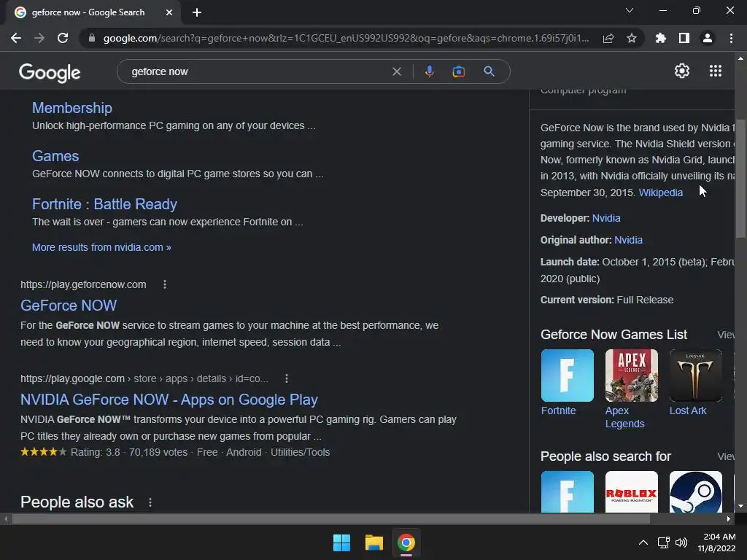Open the Chrome profile icon
This screenshot has width=747, height=560.
pyautogui.click(x=708, y=38)
